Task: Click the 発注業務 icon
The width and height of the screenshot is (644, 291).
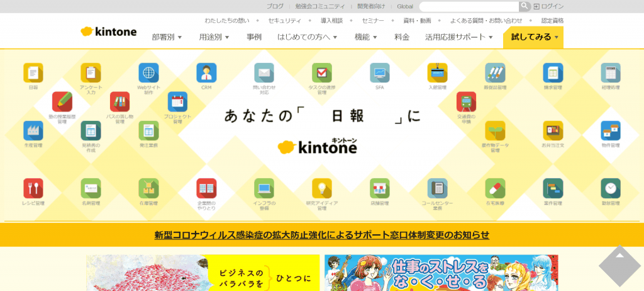Action: [148, 131]
